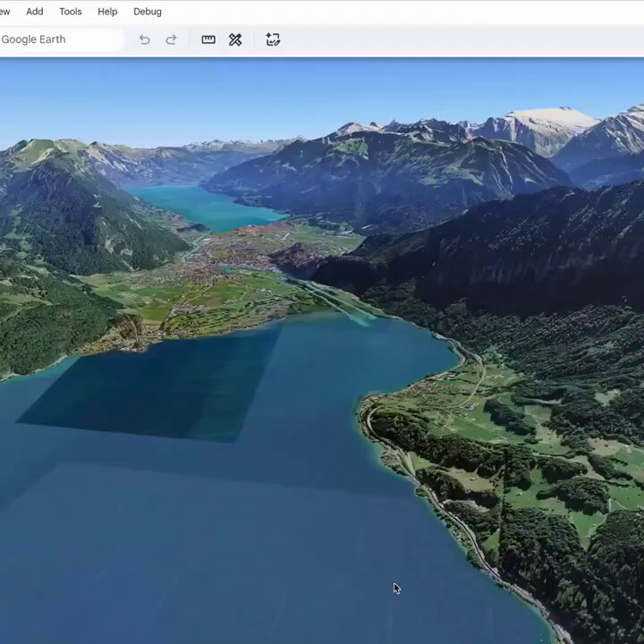Click the sparkle image edit icon

click(x=273, y=39)
